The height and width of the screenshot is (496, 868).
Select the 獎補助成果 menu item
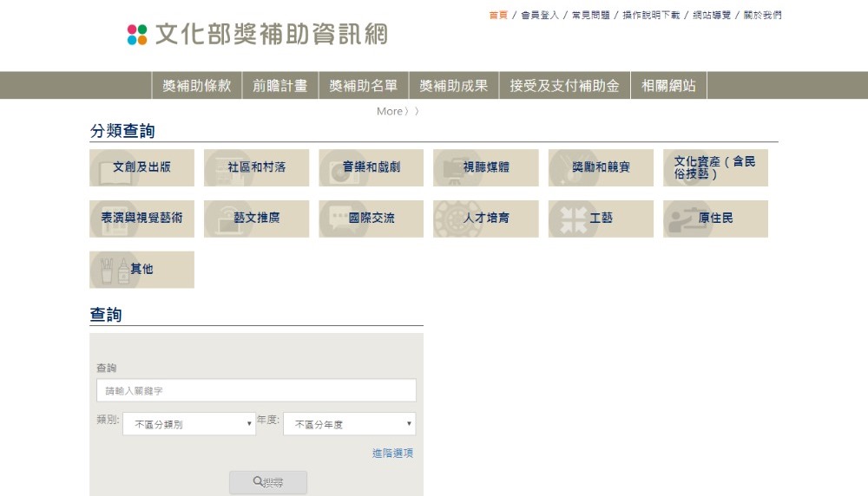point(454,86)
